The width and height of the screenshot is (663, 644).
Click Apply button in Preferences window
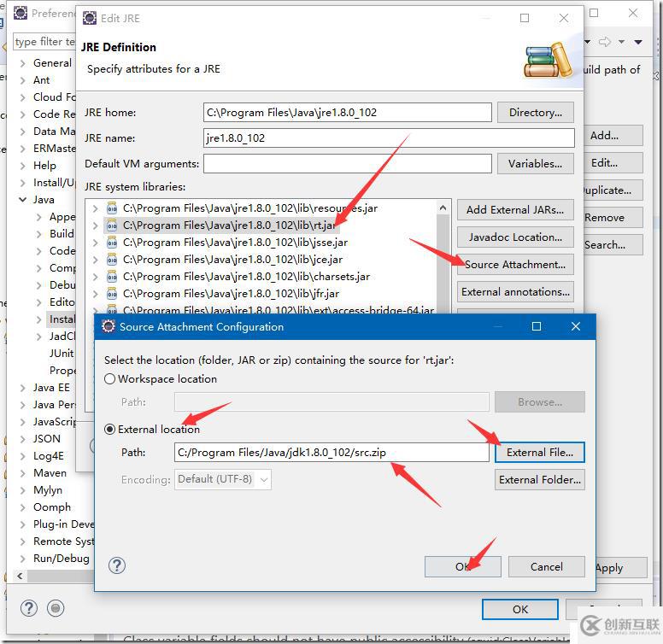[x=621, y=568]
